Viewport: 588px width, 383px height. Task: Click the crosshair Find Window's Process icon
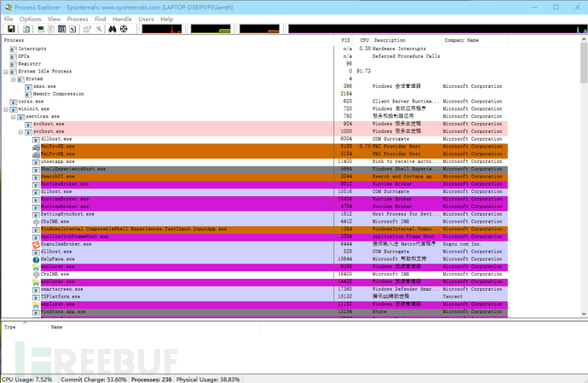[124, 29]
